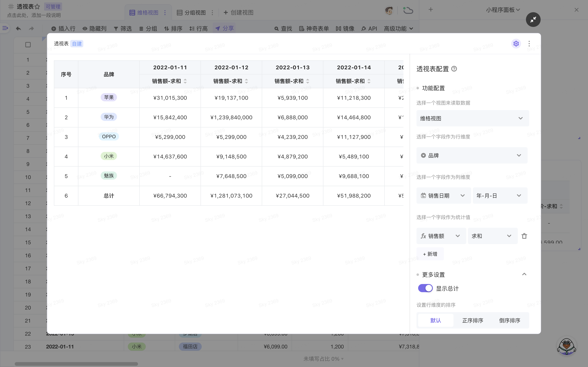Select 正序排序 row ordering option
This screenshot has height=367, width=588.
click(472, 320)
